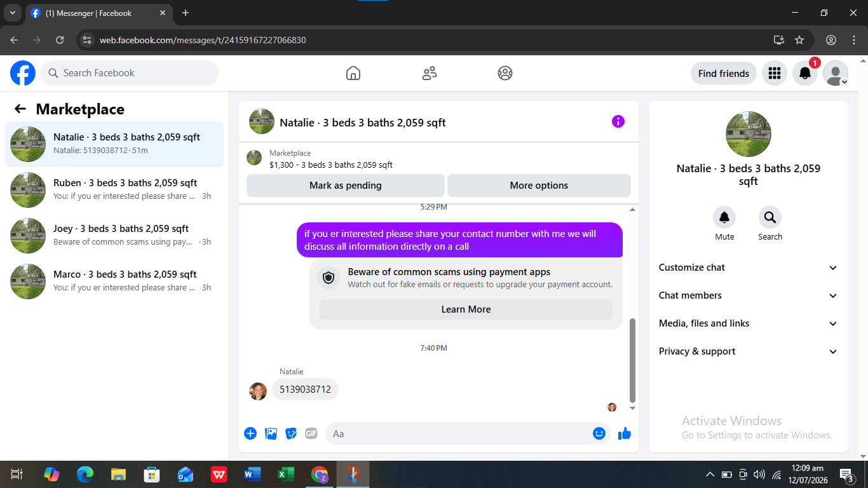Open the account profile menu
The height and width of the screenshot is (488, 868).
click(x=836, y=73)
